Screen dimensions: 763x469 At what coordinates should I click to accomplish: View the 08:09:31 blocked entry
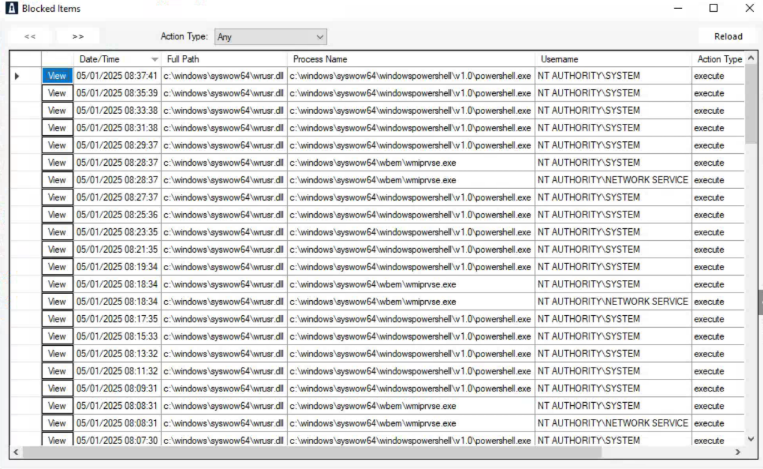(x=57, y=388)
